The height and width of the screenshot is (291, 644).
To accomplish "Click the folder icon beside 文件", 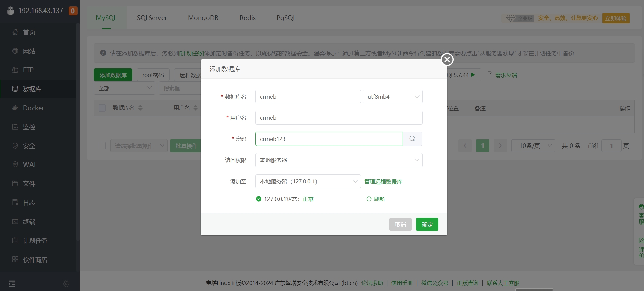I will click(x=15, y=183).
